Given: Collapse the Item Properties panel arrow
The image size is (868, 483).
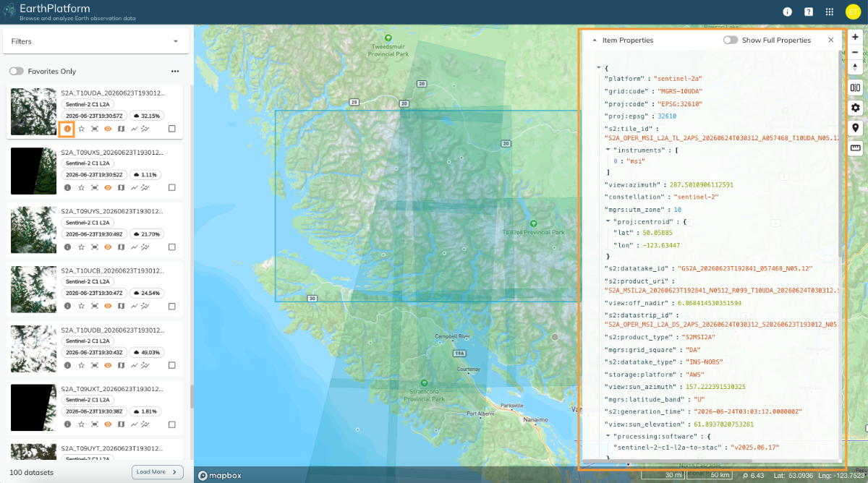Looking at the screenshot, I should pyautogui.click(x=595, y=40).
